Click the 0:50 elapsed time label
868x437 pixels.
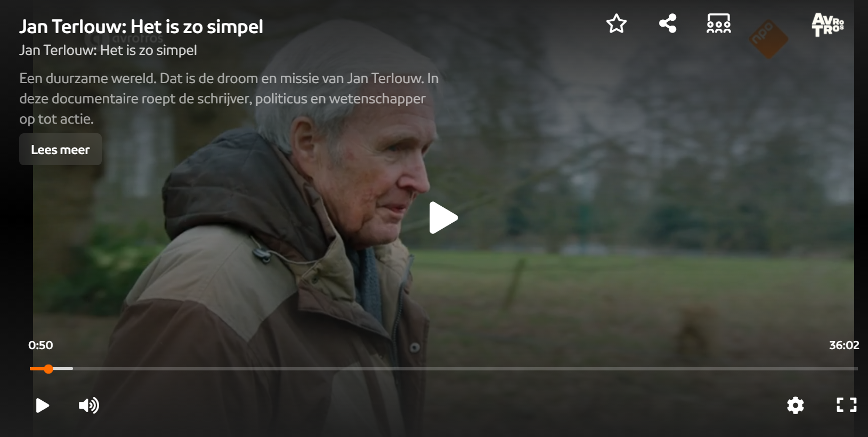coord(40,345)
